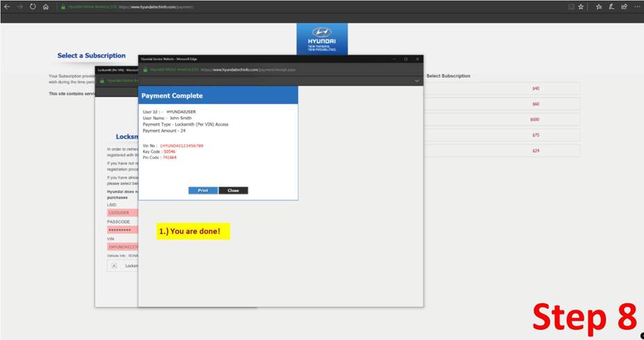Click the share page icon
Image resolution: width=644 pixels, height=340 pixels.
coord(625,6)
